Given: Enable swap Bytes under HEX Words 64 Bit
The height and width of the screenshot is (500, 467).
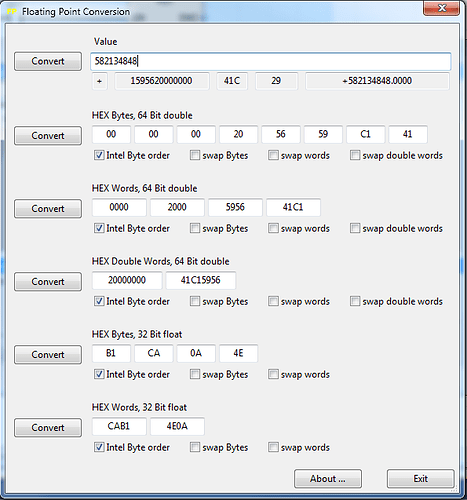Looking at the screenshot, I should [195, 228].
